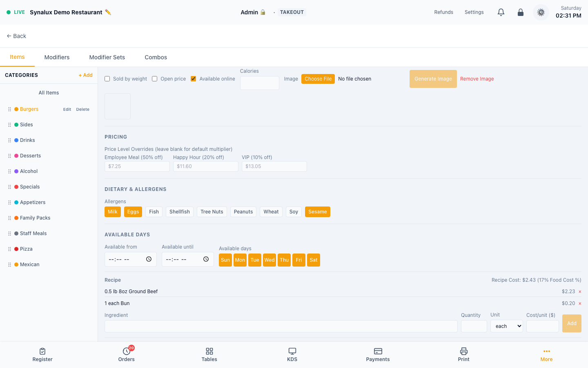Go Back to previous page

[16, 36]
